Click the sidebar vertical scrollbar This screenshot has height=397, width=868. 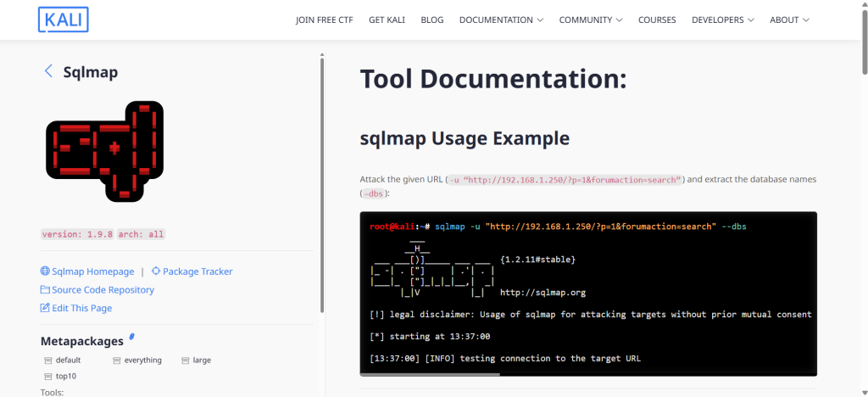[322, 170]
